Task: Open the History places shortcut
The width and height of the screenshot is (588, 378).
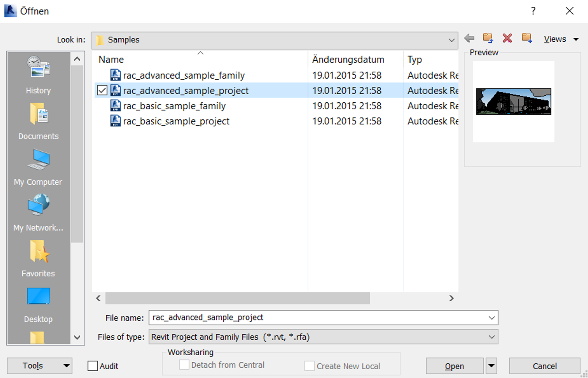Action: click(38, 75)
